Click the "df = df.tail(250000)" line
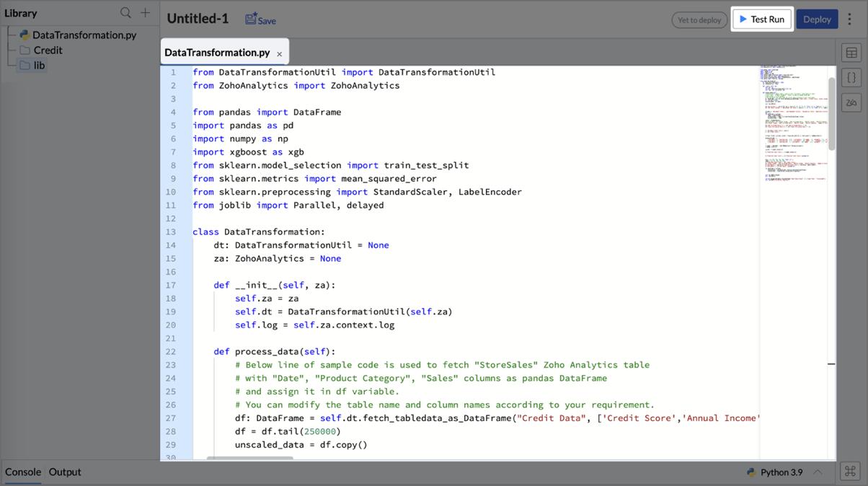 point(288,431)
